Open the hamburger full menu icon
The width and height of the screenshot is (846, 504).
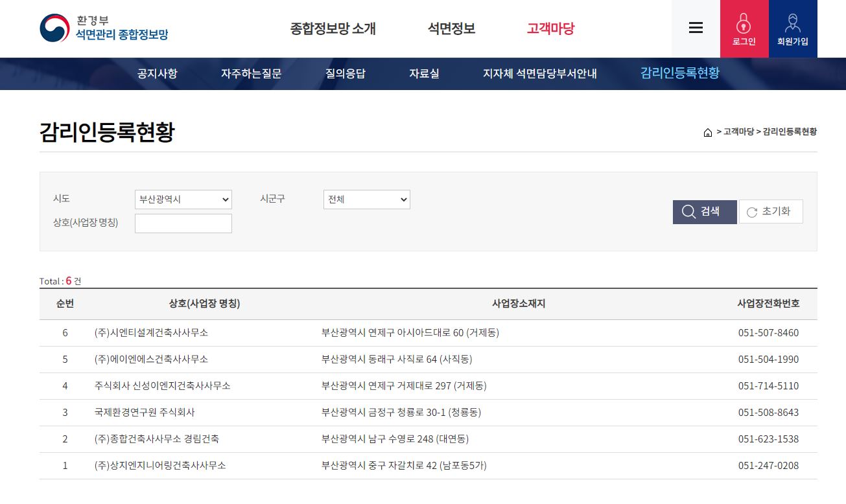tap(696, 28)
